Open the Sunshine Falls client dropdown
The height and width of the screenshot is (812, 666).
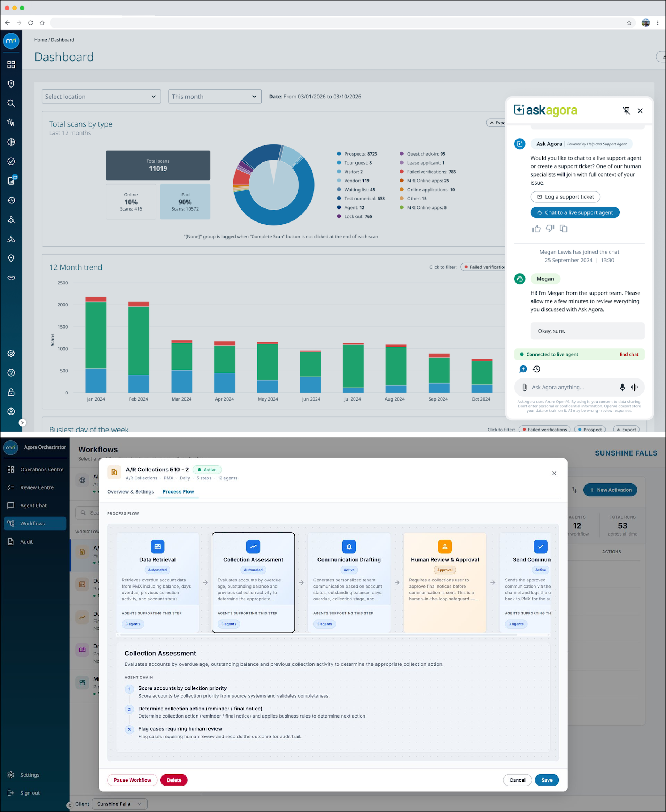[x=120, y=804]
